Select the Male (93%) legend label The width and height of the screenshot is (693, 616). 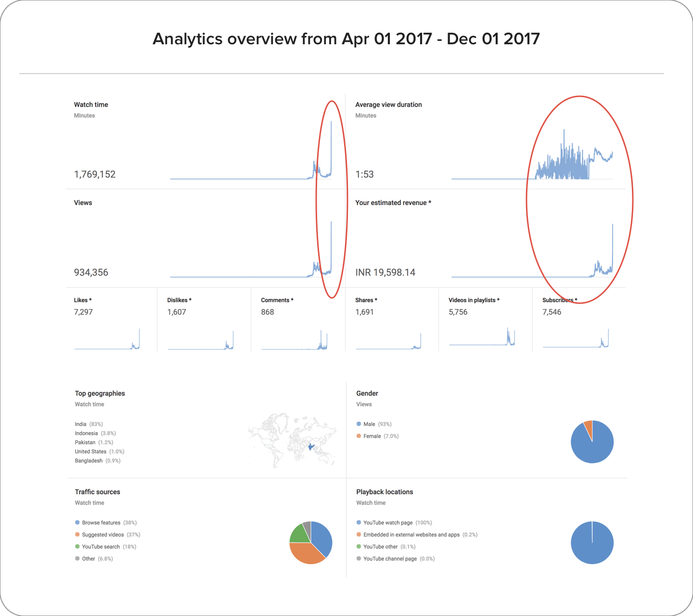tap(377, 424)
